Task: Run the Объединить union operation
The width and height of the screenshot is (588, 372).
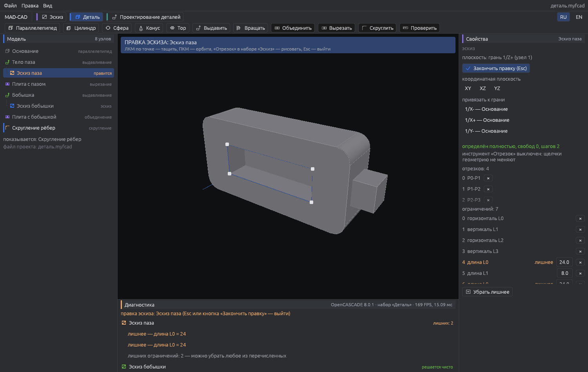Action: (293, 28)
